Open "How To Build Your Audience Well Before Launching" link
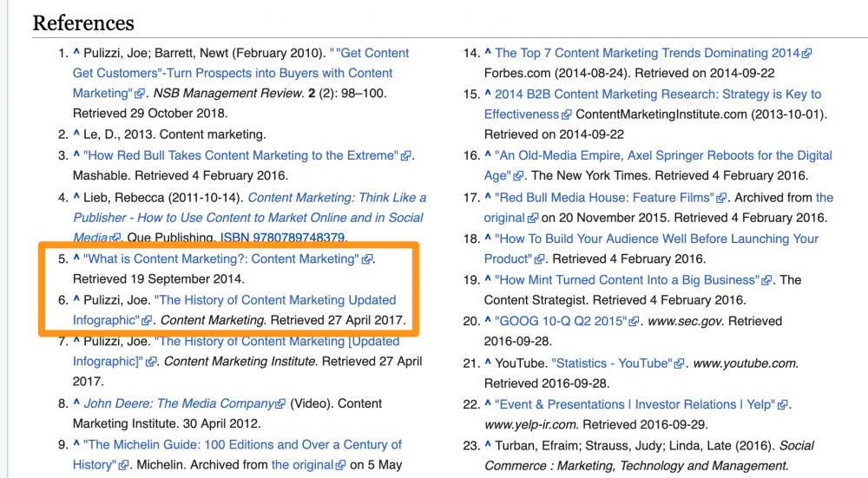This screenshot has height=478, width=868. [656, 239]
